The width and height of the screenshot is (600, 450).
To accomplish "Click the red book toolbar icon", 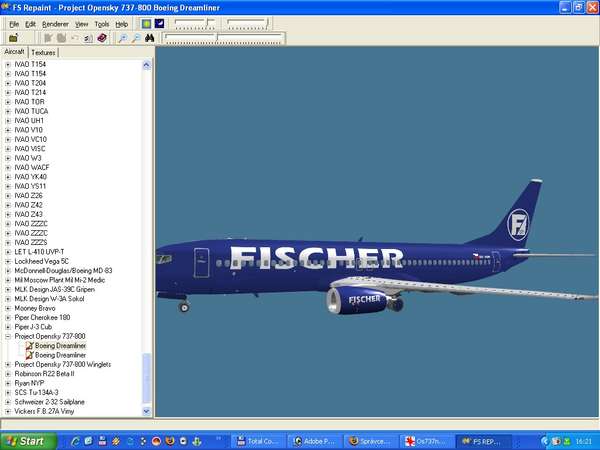I will click(x=102, y=38).
